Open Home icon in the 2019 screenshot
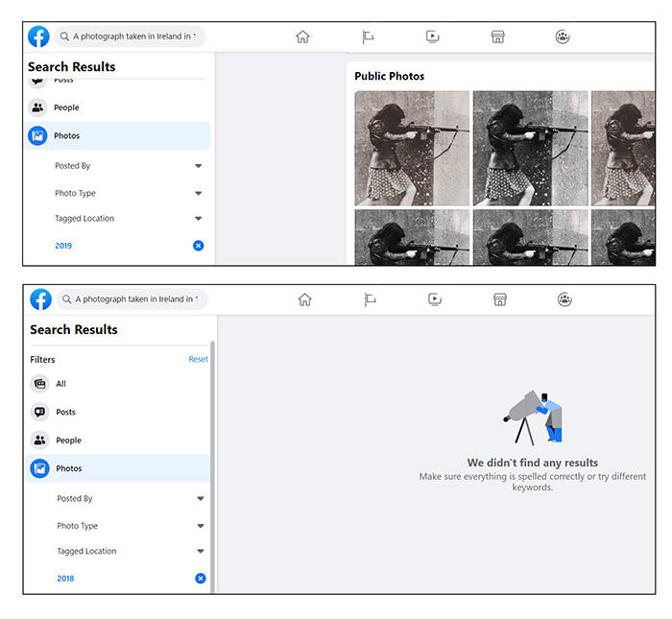The width and height of the screenshot is (672, 619). (302, 36)
